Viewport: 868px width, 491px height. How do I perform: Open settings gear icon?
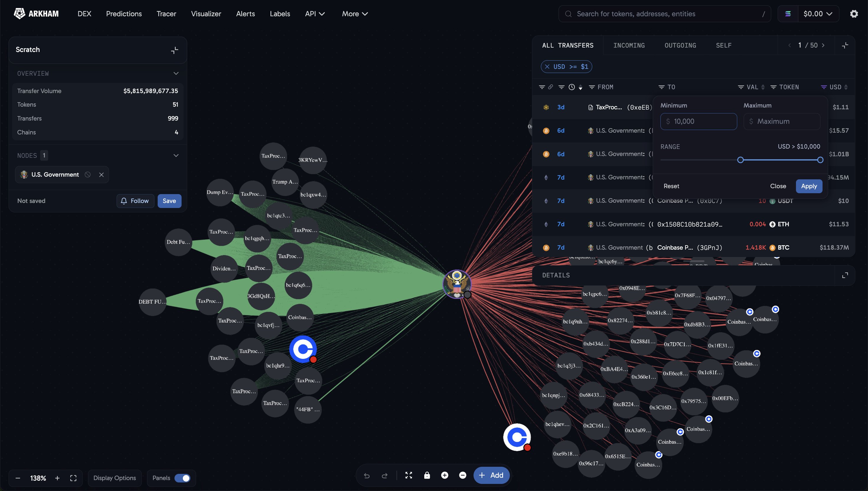coord(854,14)
